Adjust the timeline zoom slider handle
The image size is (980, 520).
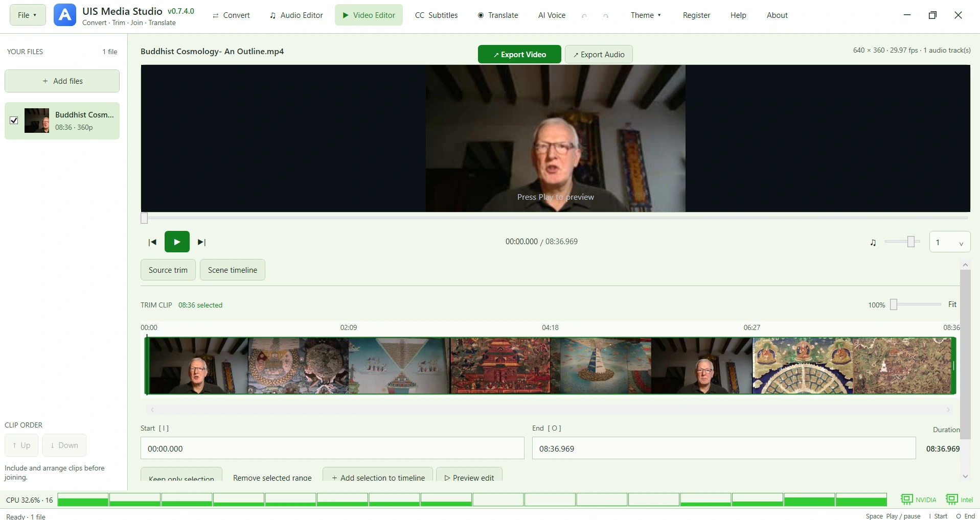894,304
